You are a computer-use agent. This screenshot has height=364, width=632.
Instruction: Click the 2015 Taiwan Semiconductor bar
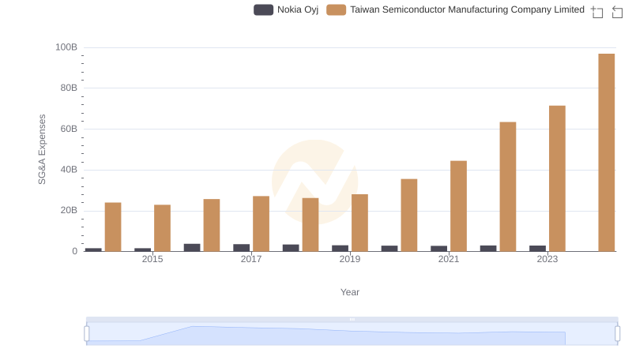coord(162,228)
